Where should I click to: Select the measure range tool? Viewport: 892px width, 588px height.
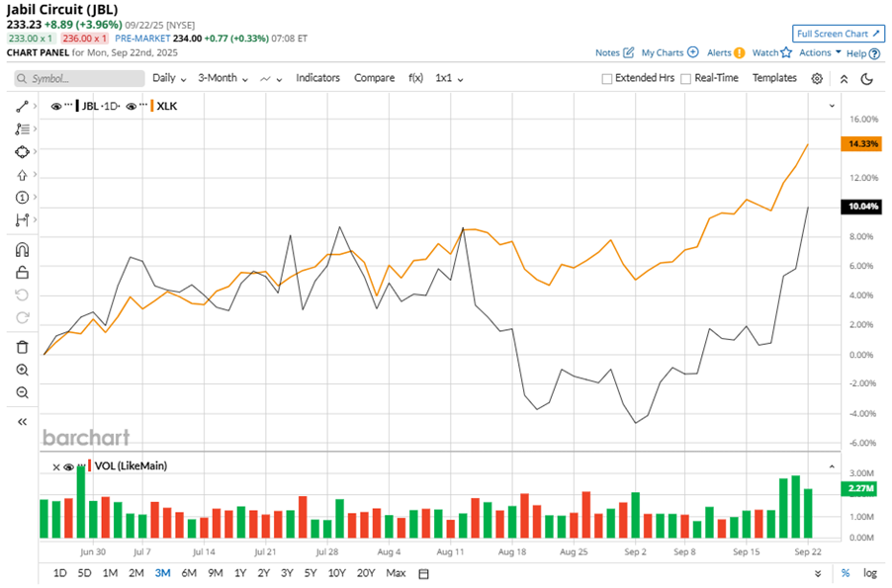[22, 220]
